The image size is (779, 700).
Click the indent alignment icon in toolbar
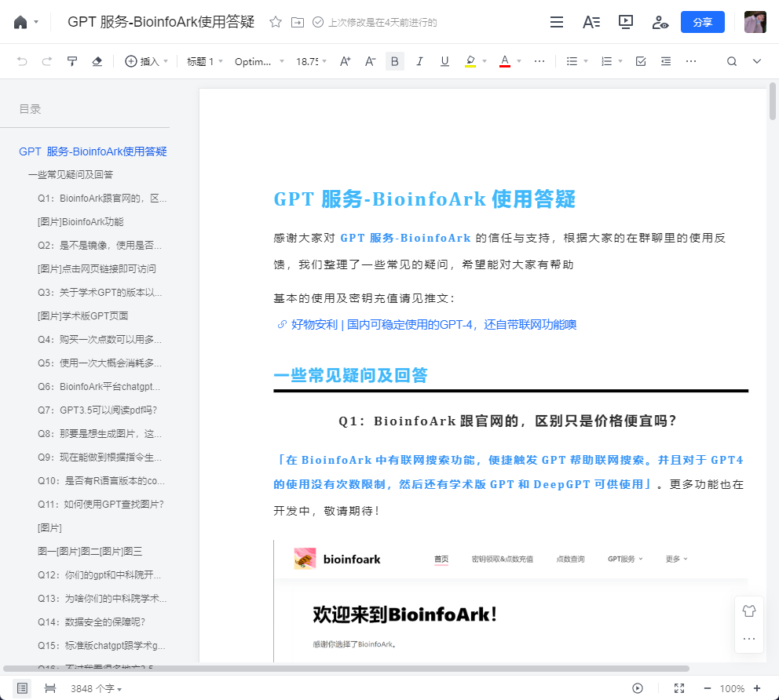(666, 61)
